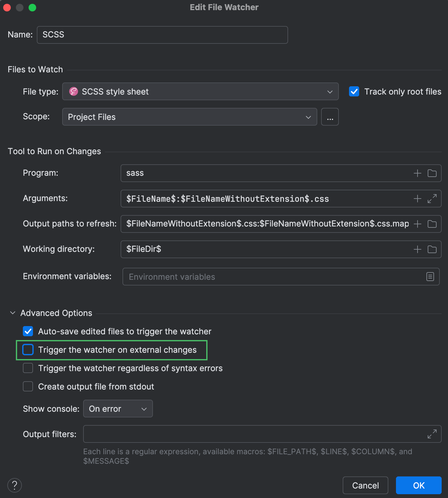This screenshot has height=498, width=448.
Task: Collapse the Advanced Options section
Action: pos(13,313)
